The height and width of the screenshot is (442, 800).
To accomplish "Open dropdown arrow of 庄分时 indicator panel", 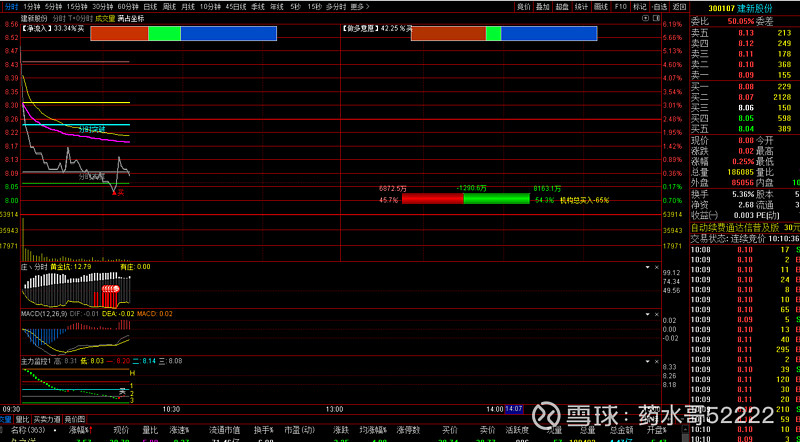I will 647,267.
